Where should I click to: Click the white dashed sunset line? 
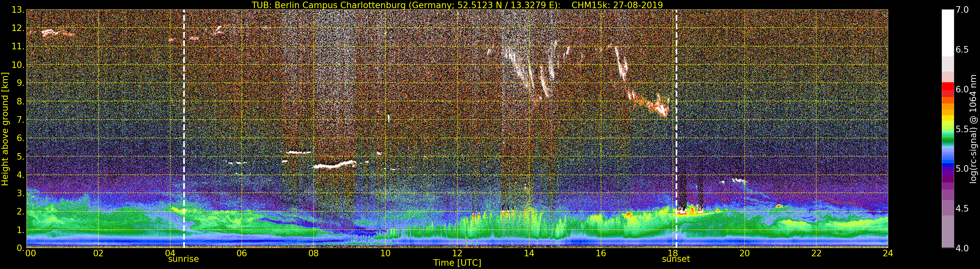click(676, 129)
